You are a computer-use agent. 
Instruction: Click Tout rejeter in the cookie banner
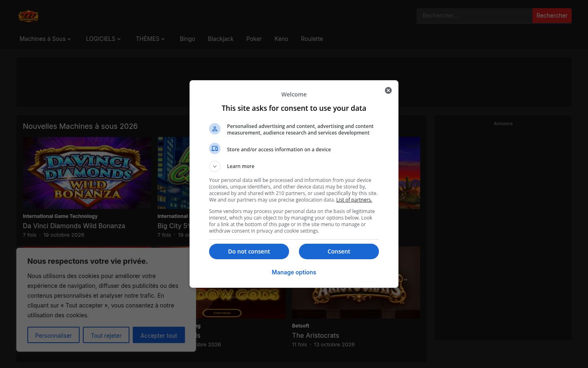[106, 335]
